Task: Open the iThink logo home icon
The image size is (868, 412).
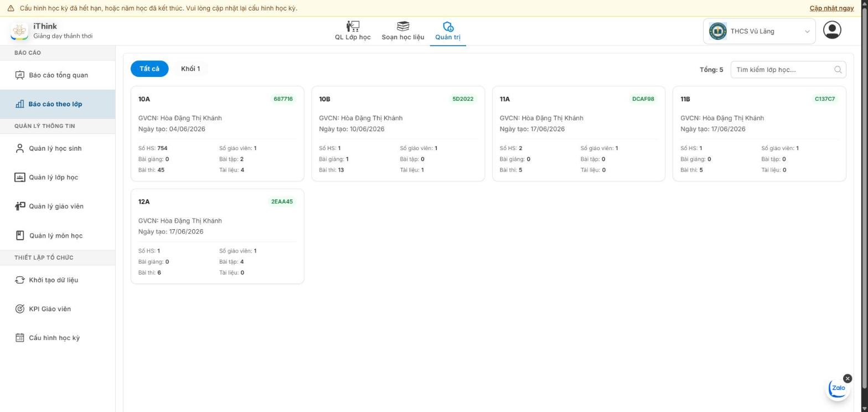Action: [x=19, y=31]
